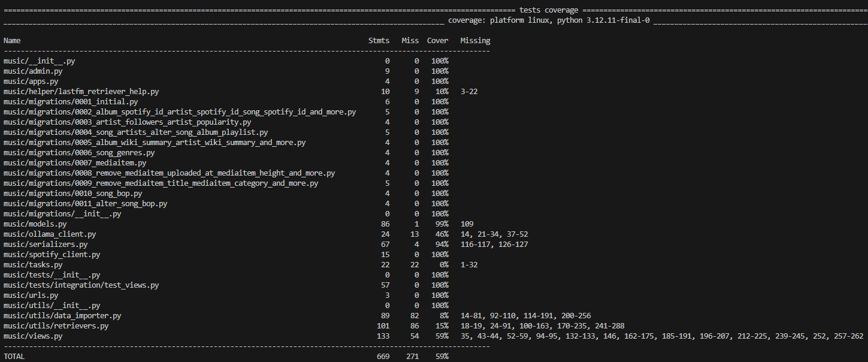This screenshot has height=362, width=868.
Task: Click 'coverage: platform linux, python 3.12.11-final-0' line
Action: (549, 20)
